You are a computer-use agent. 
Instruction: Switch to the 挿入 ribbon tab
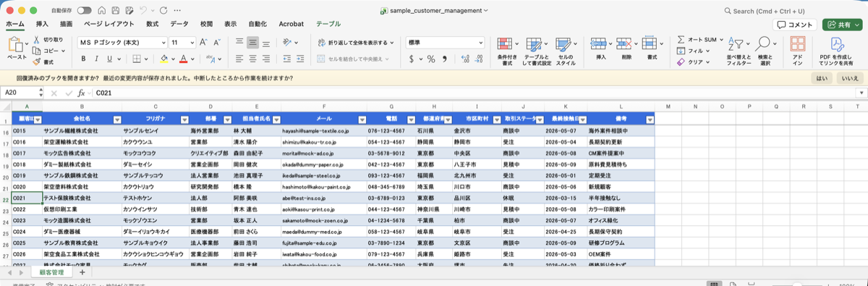(42, 24)
